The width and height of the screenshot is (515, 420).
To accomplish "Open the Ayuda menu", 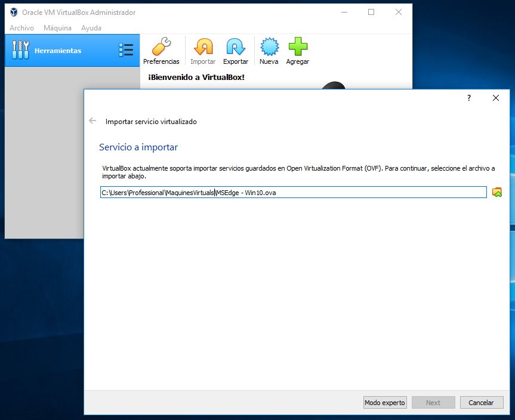I will (91, 28).
